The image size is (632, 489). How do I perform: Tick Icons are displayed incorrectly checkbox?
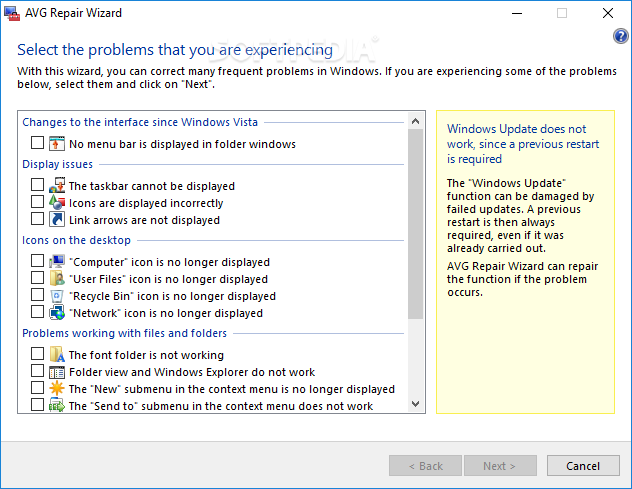[37, 201]
